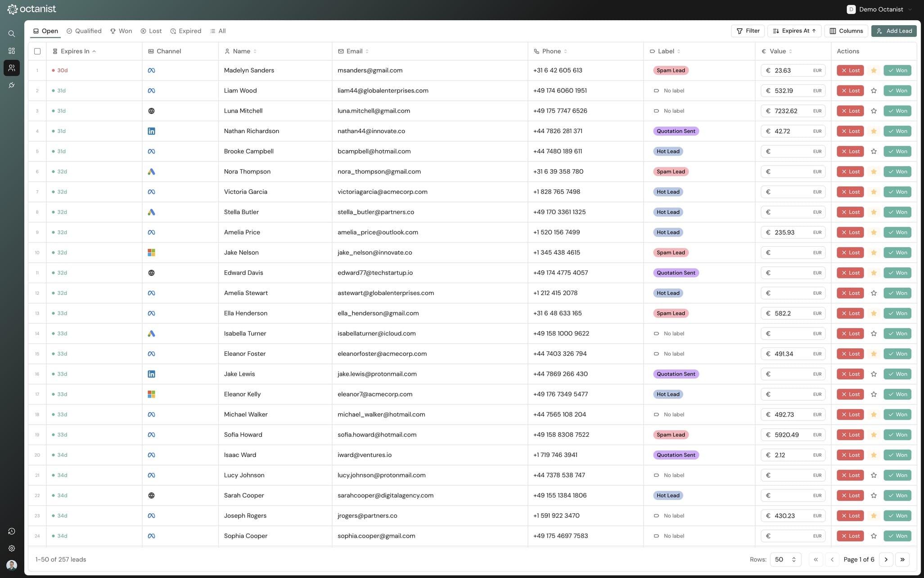Unstar the Madelyn Sanders lead

point(874,71)
